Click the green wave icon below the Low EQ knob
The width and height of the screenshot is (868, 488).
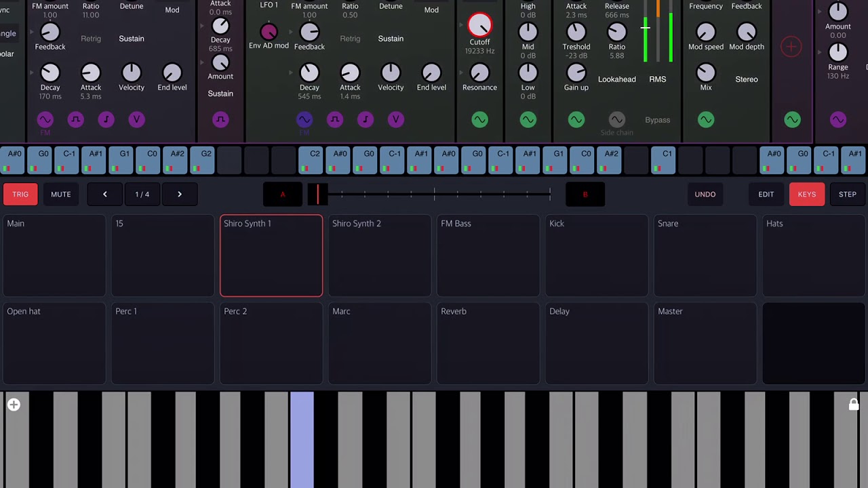click(x=528, y=120)
